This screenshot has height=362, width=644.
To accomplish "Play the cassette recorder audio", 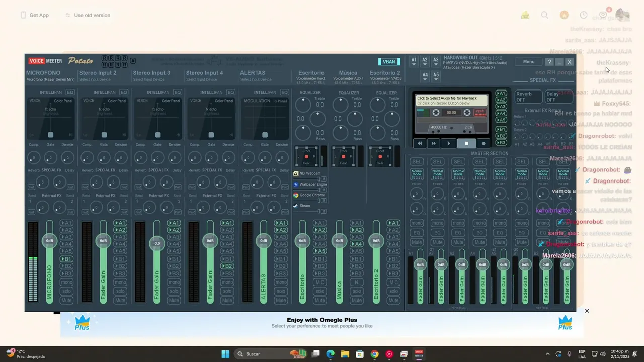I will (x=449, y=143).
